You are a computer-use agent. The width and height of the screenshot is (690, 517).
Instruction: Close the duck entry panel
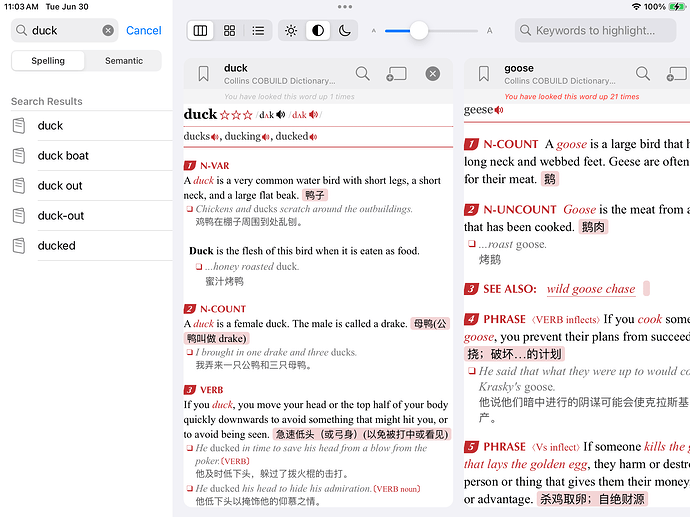433,73
